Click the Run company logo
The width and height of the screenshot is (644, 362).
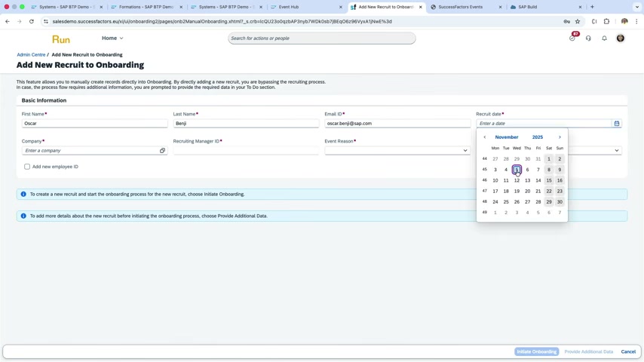61,39
